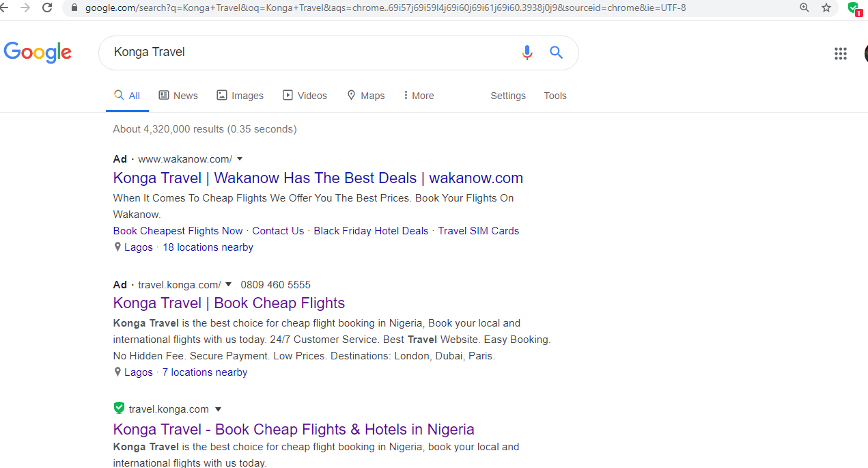868x468 pixels.
Task: Open the More search options menu
Action: tap(419, 96)
